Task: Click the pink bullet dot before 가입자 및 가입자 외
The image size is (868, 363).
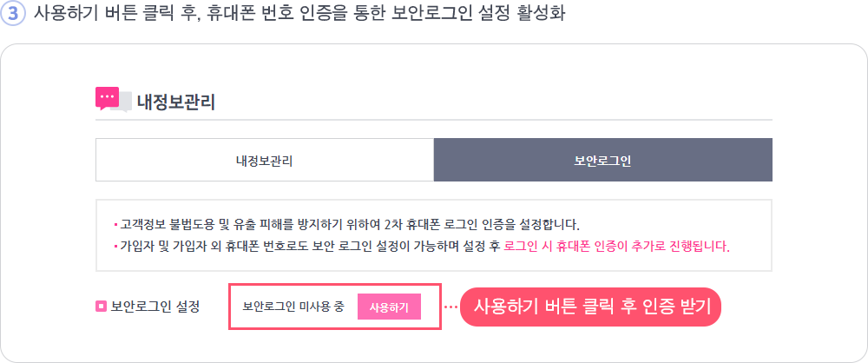Action: point(115,246)
